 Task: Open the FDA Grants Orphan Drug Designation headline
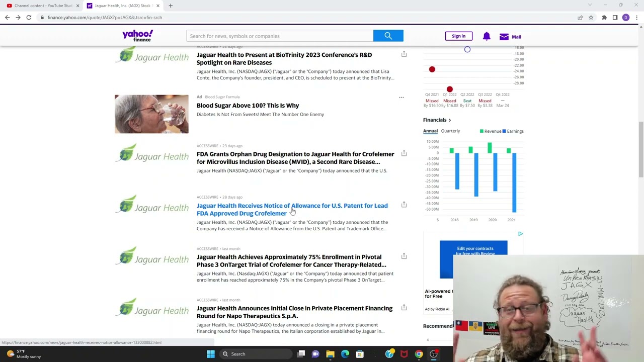[x=295, y=158]
